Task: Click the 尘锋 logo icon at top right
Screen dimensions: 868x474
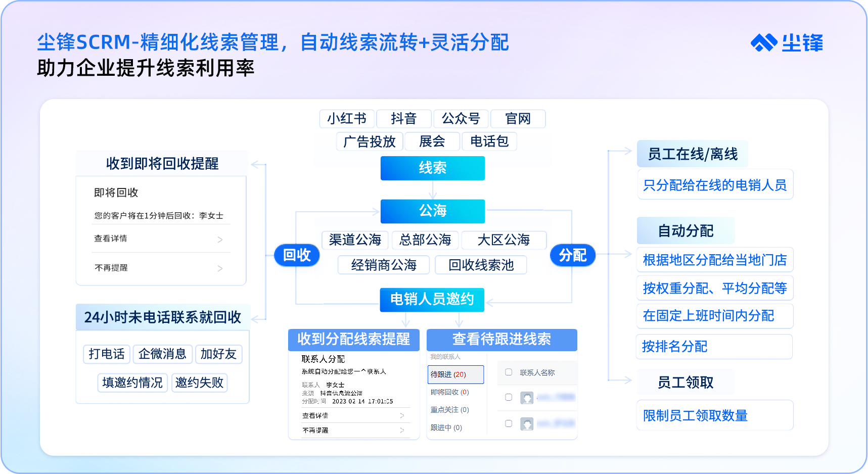Action: (x=763, y=43)
